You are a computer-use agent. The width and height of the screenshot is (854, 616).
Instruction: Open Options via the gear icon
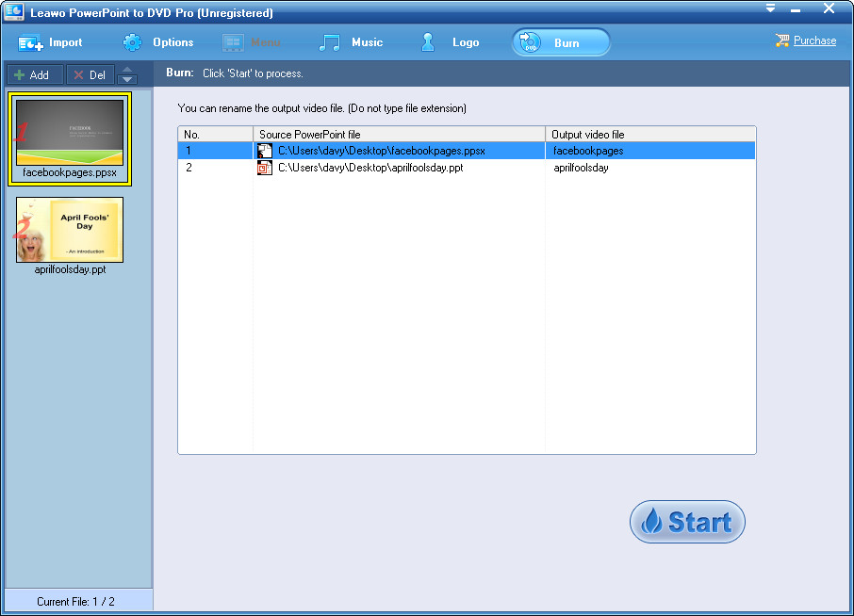[132, 42]
